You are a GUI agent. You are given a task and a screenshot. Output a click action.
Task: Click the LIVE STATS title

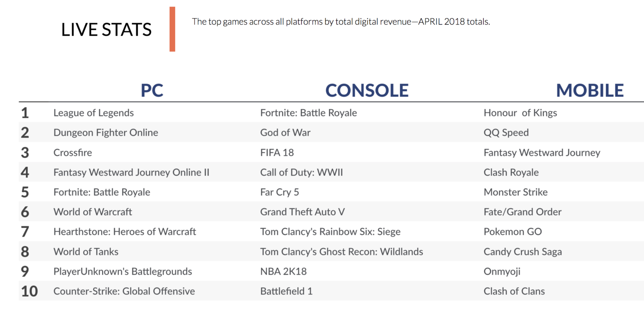click(x=106, y=30)
